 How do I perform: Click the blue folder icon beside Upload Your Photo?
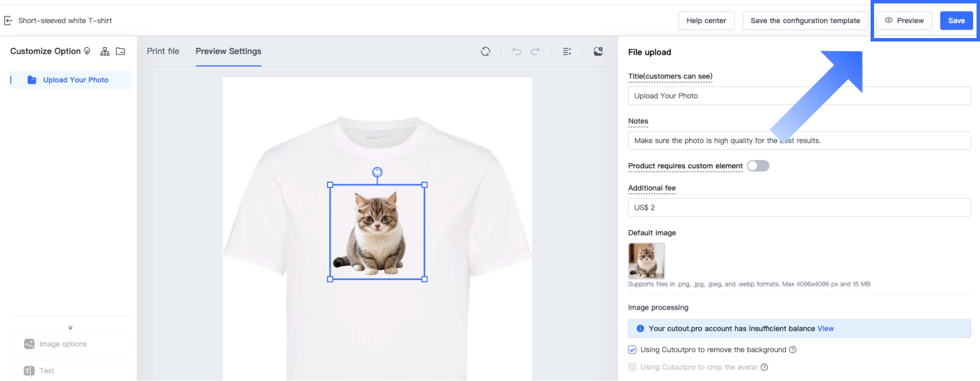(32, 80)
